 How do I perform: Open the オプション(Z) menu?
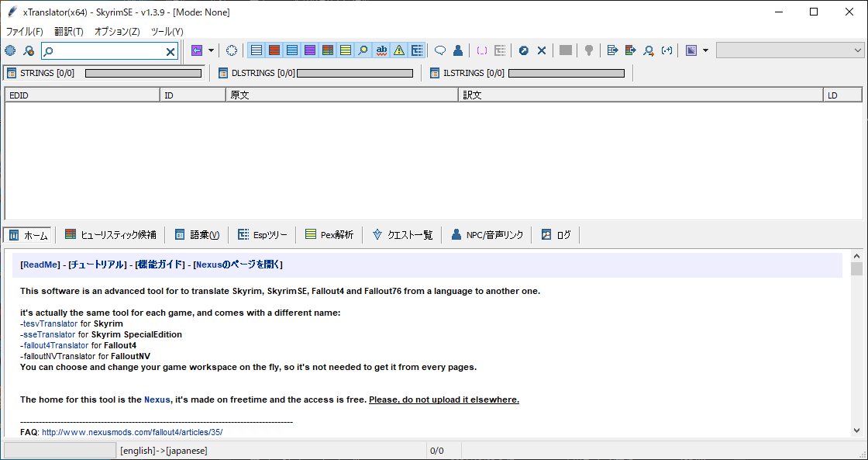pos(117,32)
